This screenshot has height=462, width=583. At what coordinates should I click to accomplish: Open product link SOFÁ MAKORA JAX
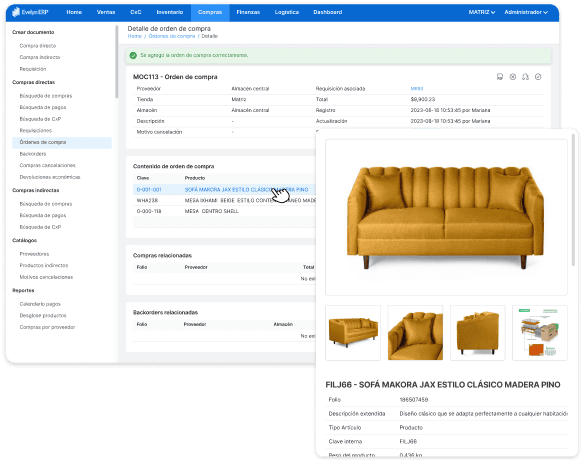tap(246, 190)
